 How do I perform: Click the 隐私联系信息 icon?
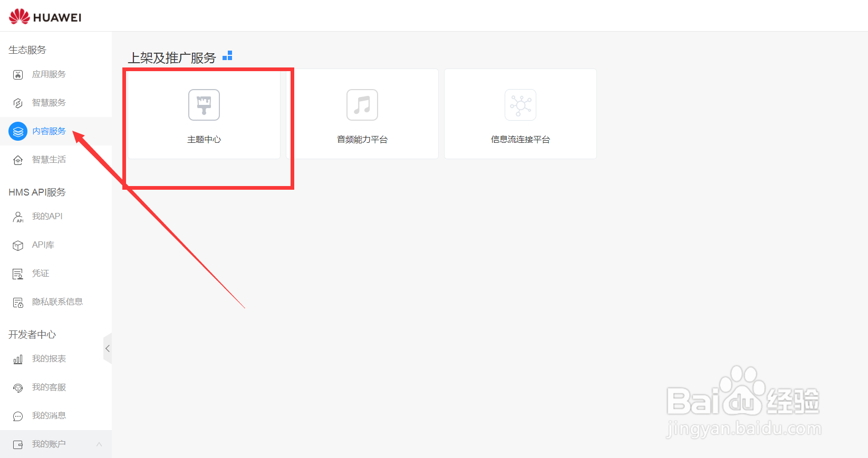[x=18, y=303]
